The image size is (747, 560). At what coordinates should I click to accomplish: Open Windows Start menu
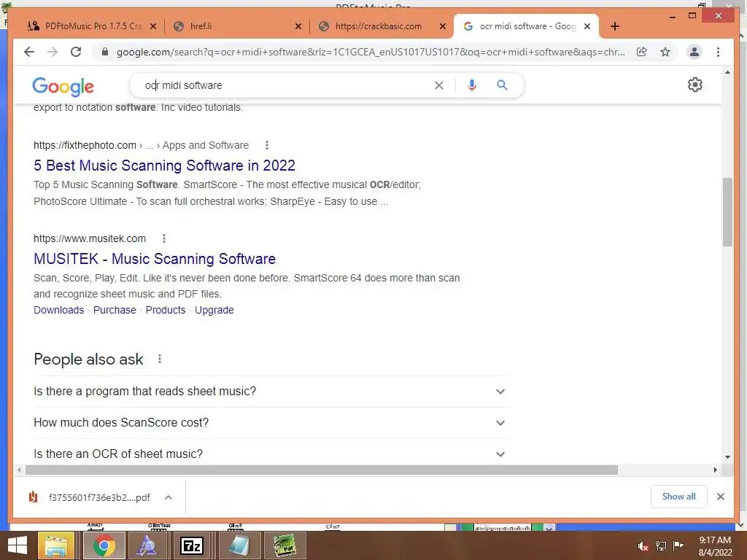click(18, 545)
